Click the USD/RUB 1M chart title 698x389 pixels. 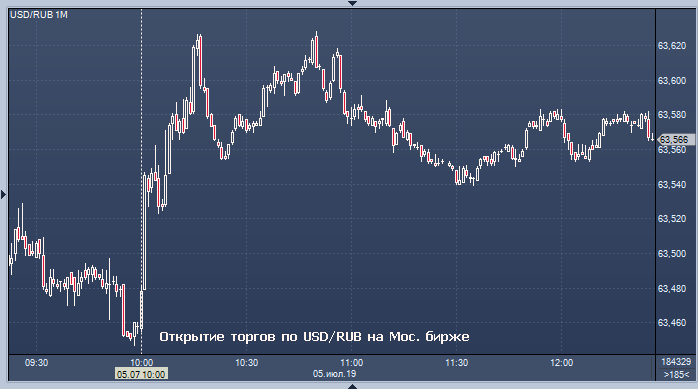coord(39,15)
